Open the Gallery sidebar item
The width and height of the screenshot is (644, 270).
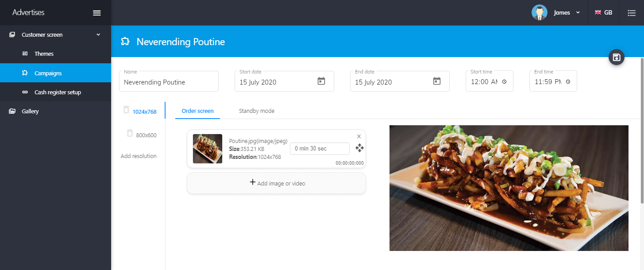coord(30,111)
